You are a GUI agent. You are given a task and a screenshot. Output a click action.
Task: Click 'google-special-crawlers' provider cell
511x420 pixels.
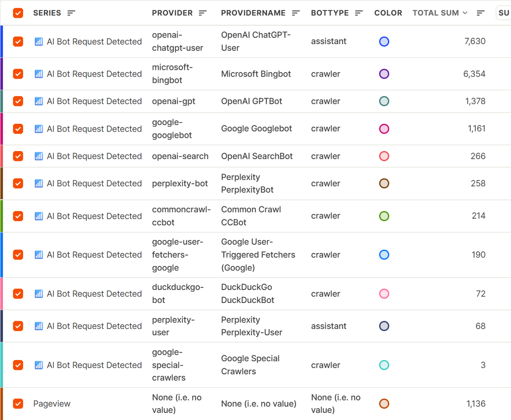point(169,365)
